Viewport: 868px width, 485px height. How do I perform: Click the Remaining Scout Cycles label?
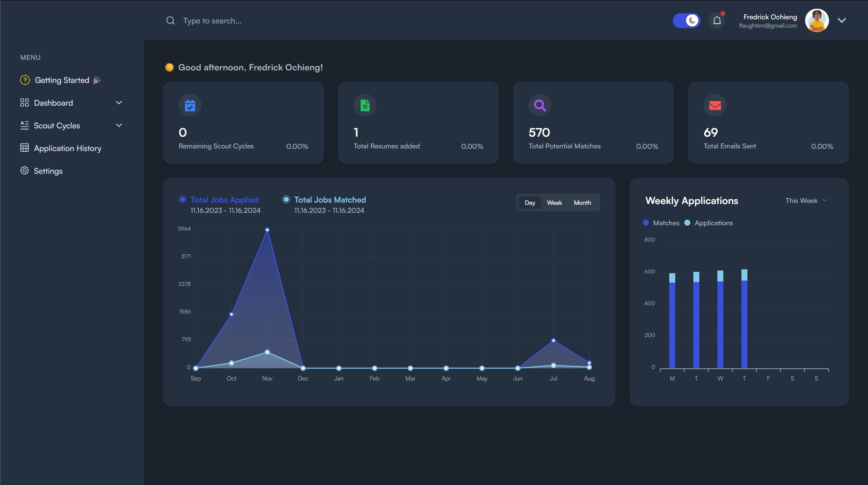[216, 146]
